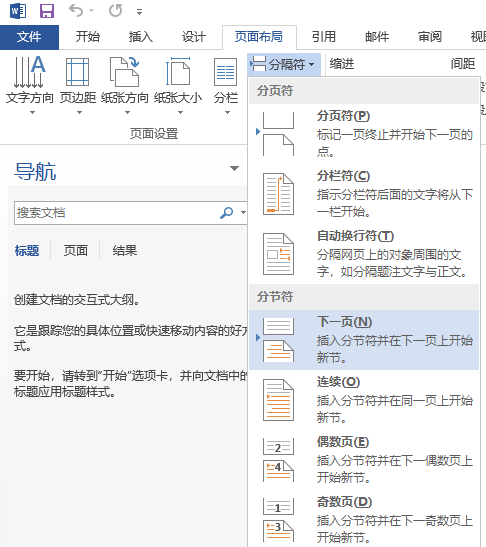Click the 连续(O) continuous break icon
The width and height of the screenshot is (486, 547).
click(x=278, y=400)
